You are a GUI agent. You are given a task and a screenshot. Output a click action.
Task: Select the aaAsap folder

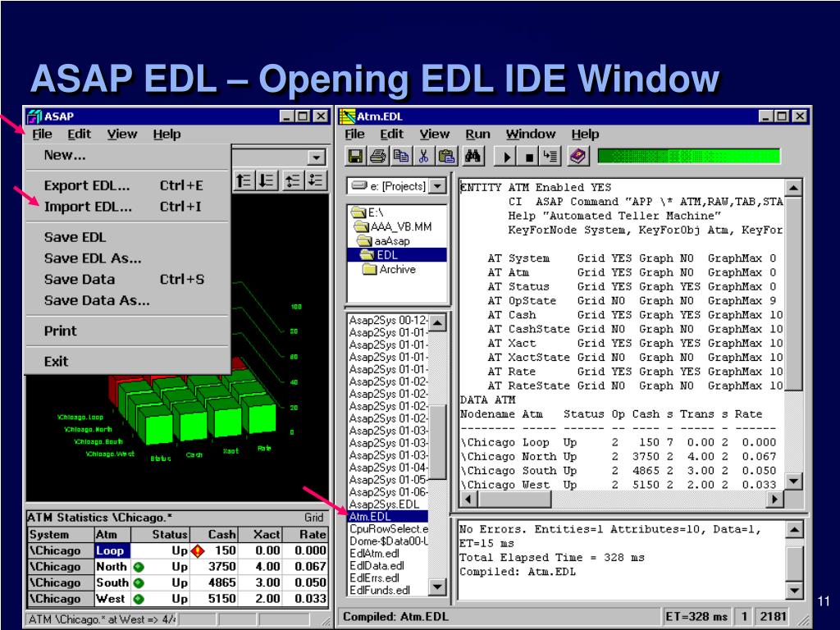point(384,241)
